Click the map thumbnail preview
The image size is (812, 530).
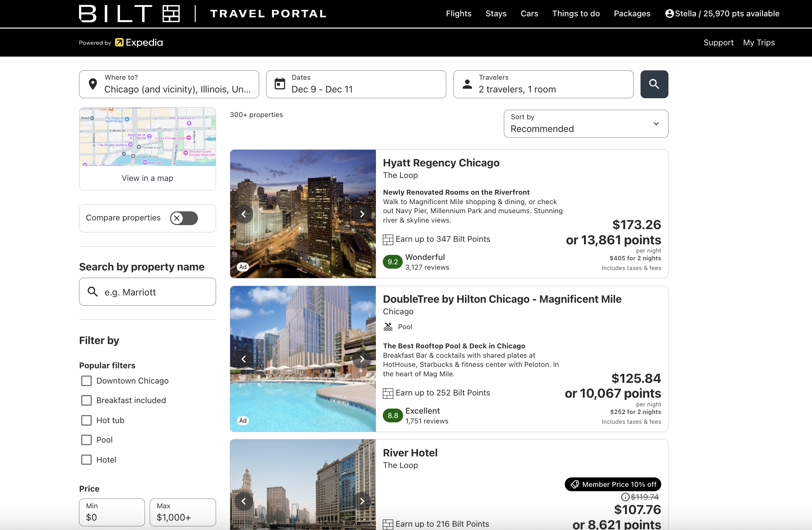coord(148,137)
